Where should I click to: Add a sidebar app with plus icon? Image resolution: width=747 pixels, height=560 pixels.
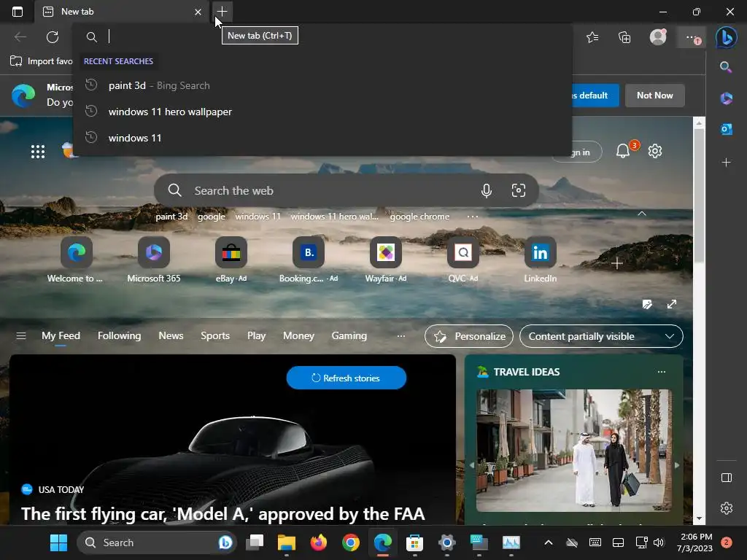726,163
